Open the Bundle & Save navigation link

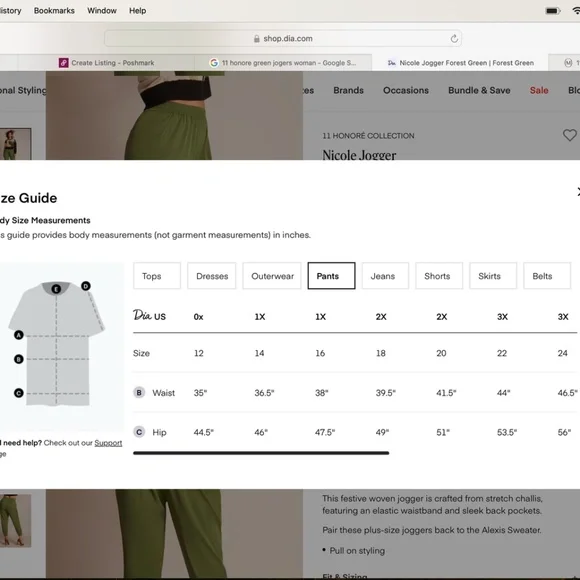pyautogui.click(x=479, y=90)
